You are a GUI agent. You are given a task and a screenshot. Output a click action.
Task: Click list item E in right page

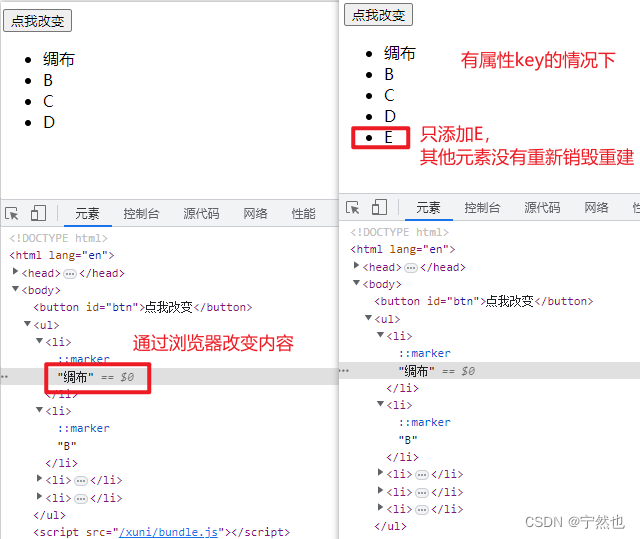click(389, 137)
